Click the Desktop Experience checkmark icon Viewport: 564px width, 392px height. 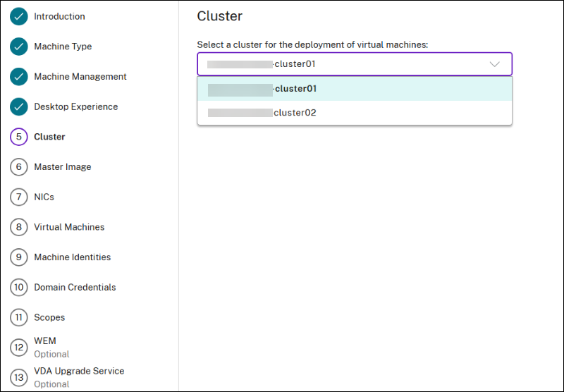tap(19, 107)
